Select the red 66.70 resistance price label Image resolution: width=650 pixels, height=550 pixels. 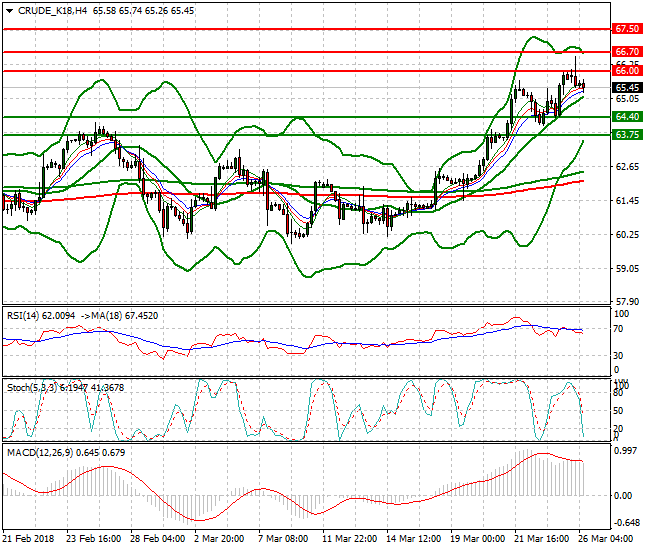coord(628,51)
